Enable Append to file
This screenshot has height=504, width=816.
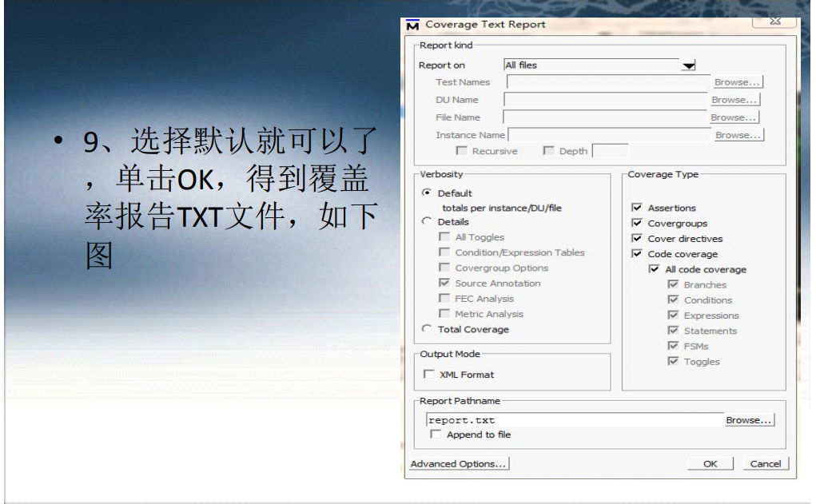point(436,435)
